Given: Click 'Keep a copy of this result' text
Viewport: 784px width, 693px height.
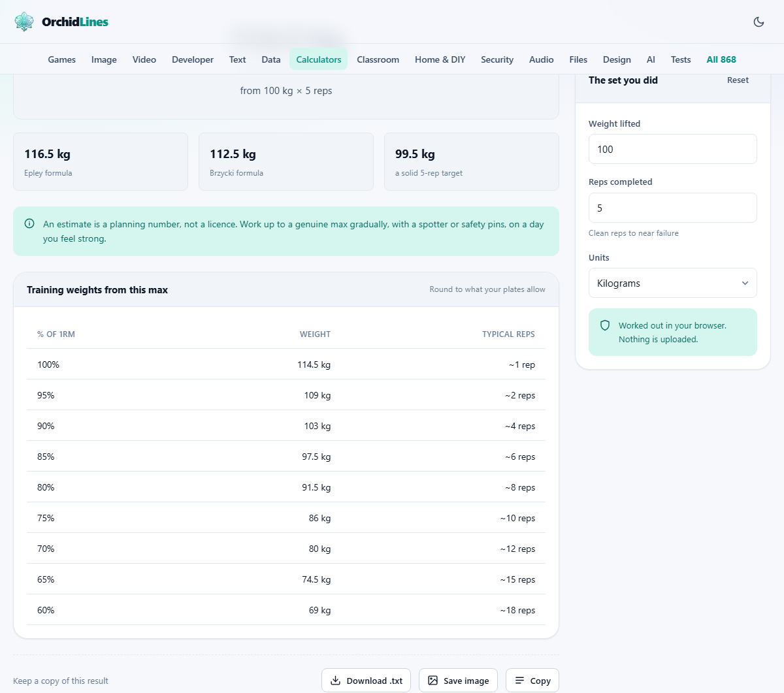Looking at the screenshot, I should (x=61, y=681).
